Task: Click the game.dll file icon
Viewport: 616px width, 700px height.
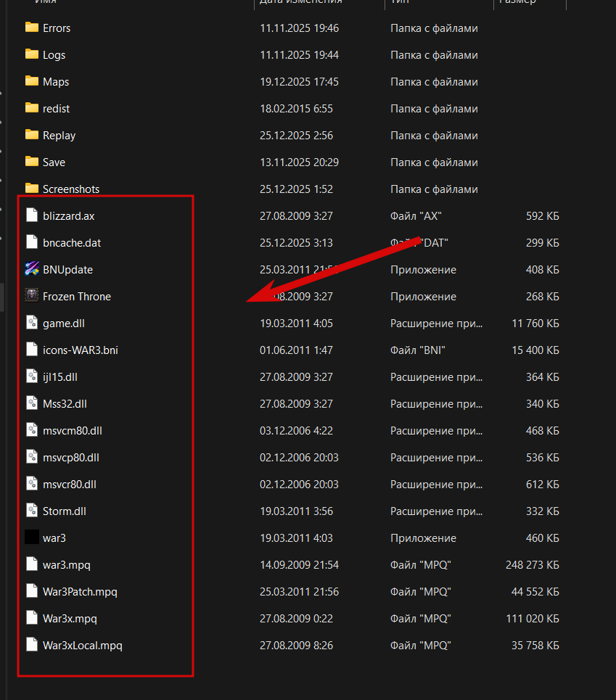Action: point(32,322)
